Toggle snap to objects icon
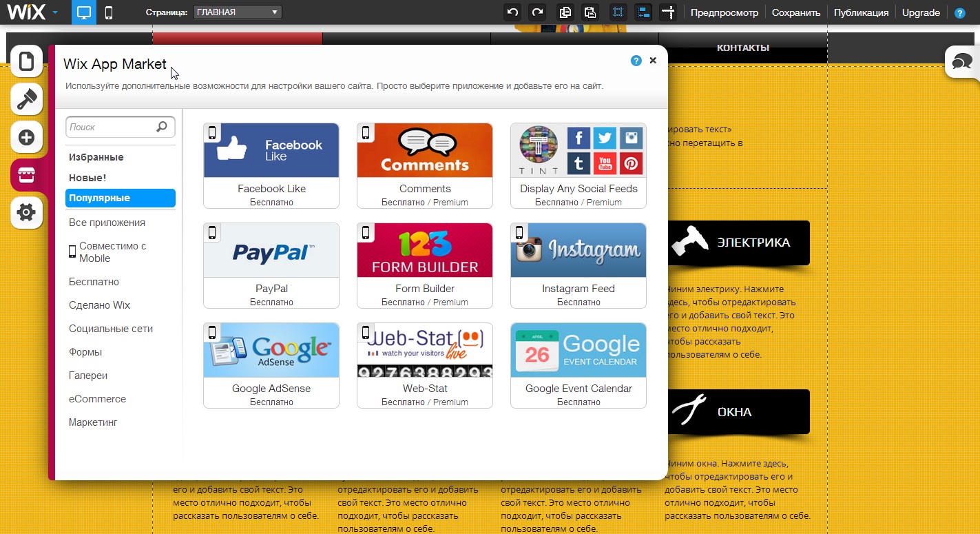 643,12
